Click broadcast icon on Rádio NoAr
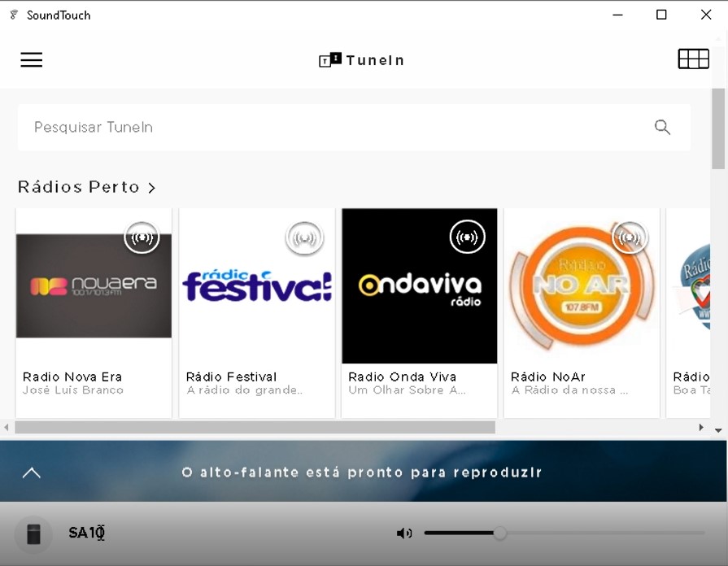This screenshot has width=728, height=566. coord(629,237)
